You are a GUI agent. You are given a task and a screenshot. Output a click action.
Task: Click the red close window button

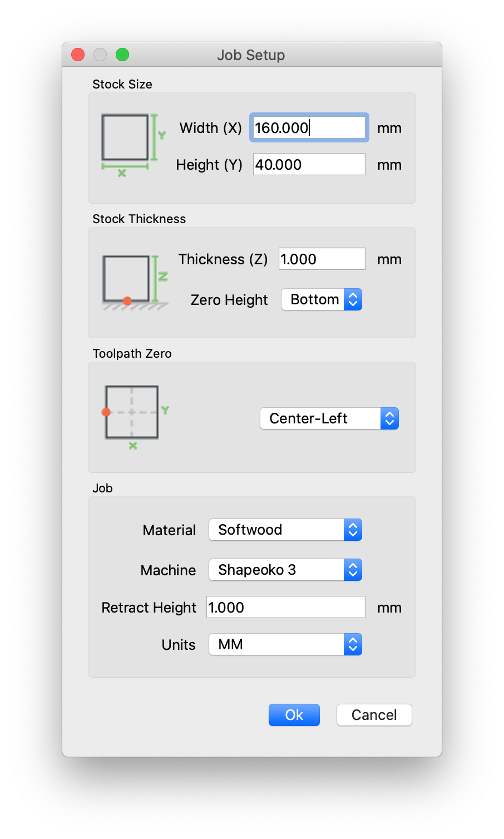click(78, 55)
